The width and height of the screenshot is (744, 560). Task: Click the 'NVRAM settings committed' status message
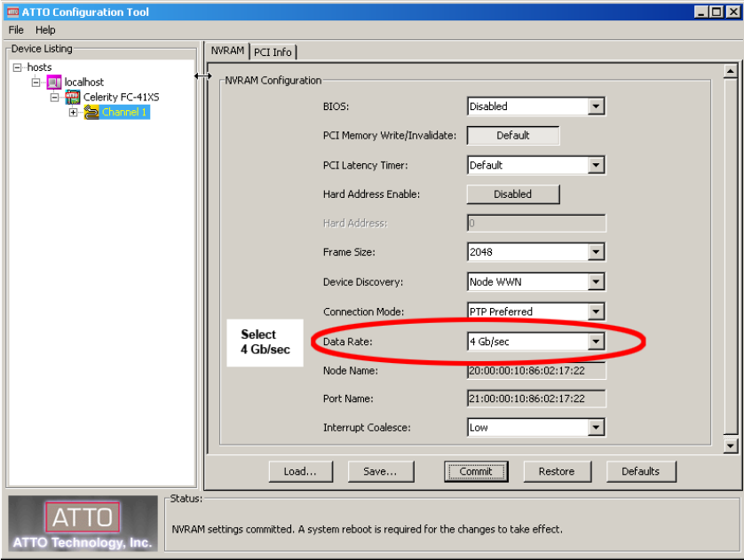pos(367,529)
